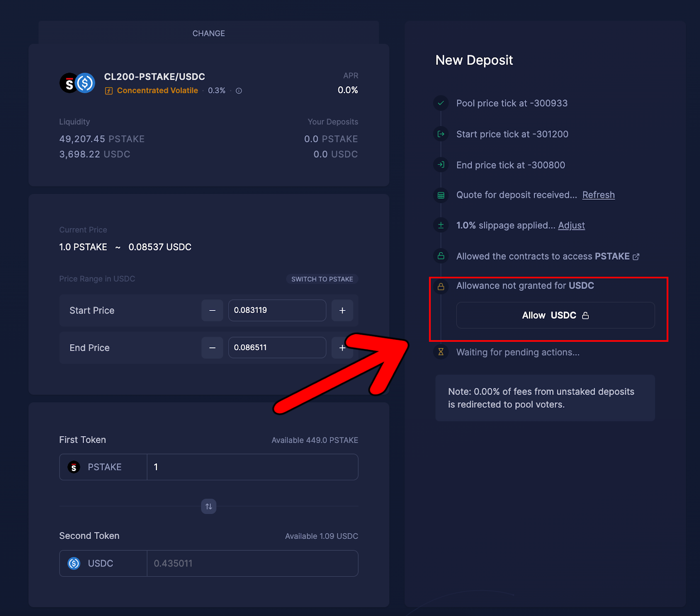The height and width of the screenshot is (616, 700).
Task: Click the hourglass pending actions icon
Action: coord(441,352)
